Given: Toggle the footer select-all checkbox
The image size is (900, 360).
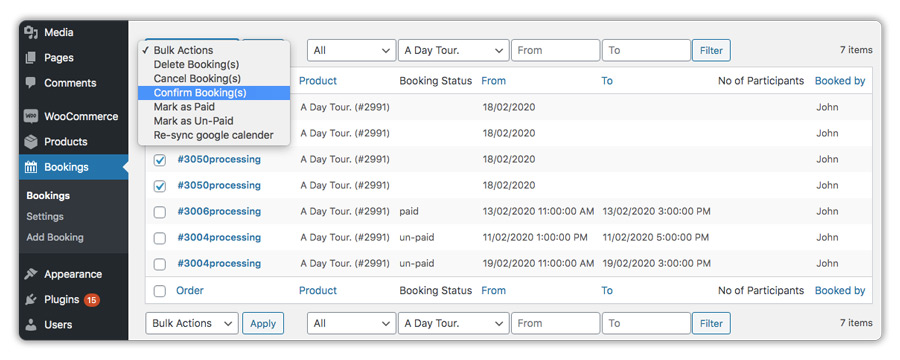Looking at the screenshot, I should tap(160, 291).
